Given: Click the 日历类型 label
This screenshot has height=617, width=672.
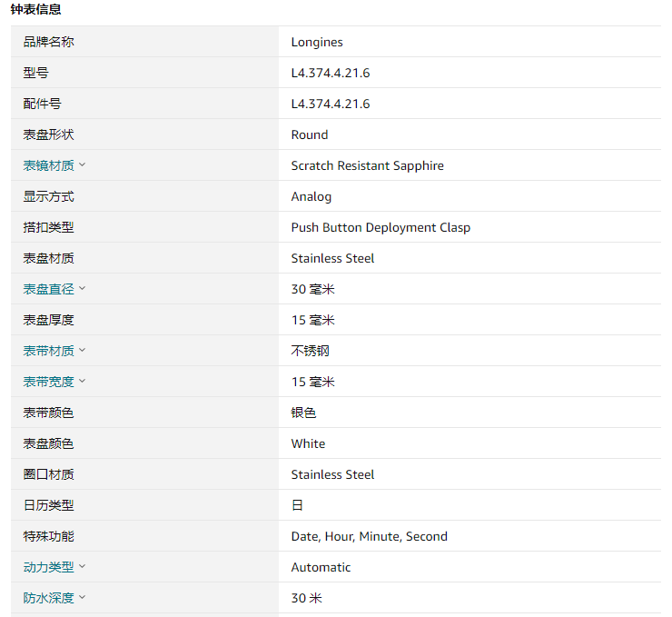Looking at the screenshot, I should click(48, 505).
